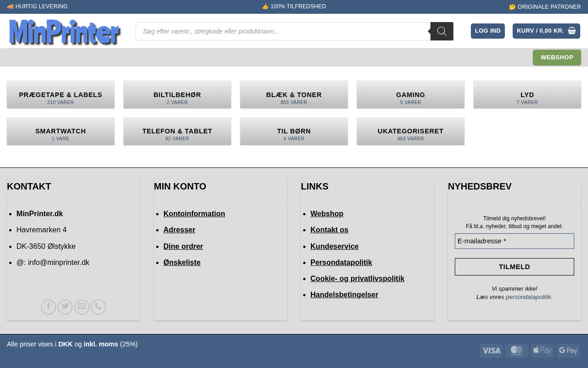Open the Twitter social icon

tap(65, 307)
